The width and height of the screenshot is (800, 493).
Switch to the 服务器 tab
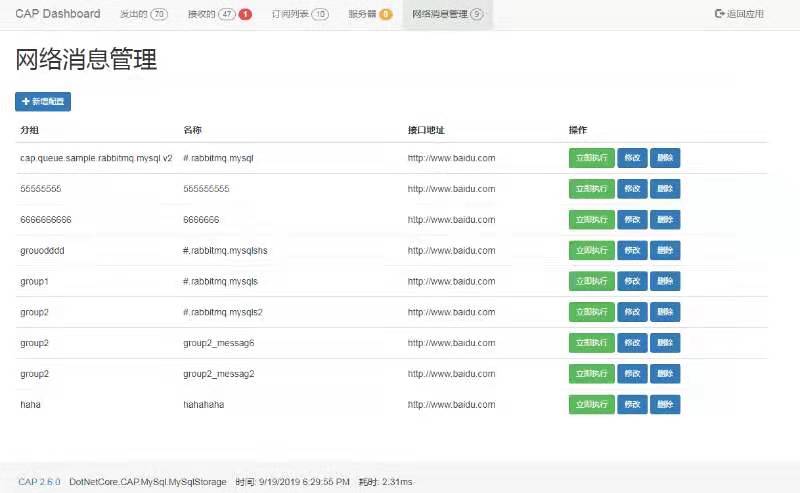[x=370, y=14]
